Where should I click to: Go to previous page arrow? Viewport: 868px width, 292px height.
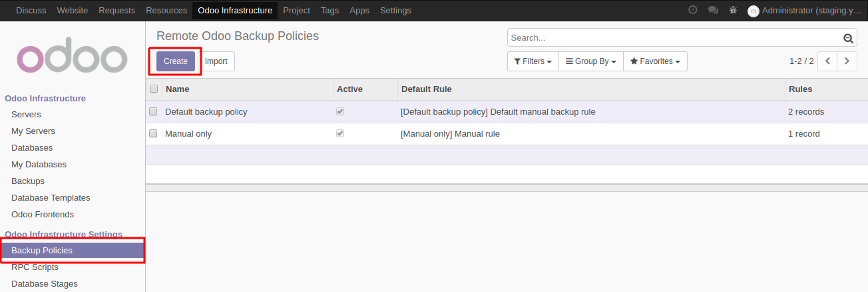827,61
